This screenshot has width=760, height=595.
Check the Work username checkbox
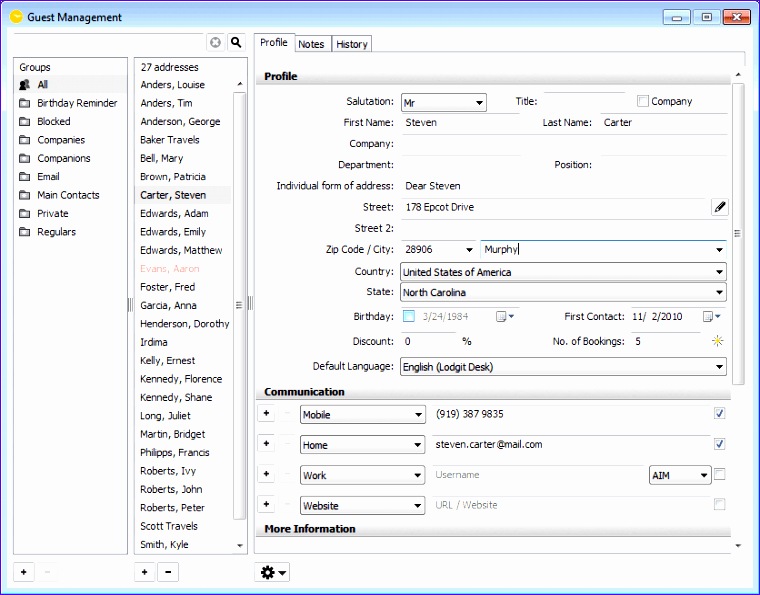[x=719, y=474]
